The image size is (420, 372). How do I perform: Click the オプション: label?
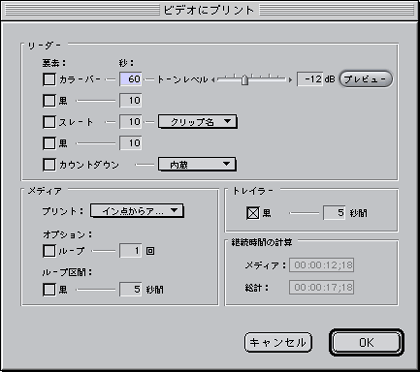67,235
